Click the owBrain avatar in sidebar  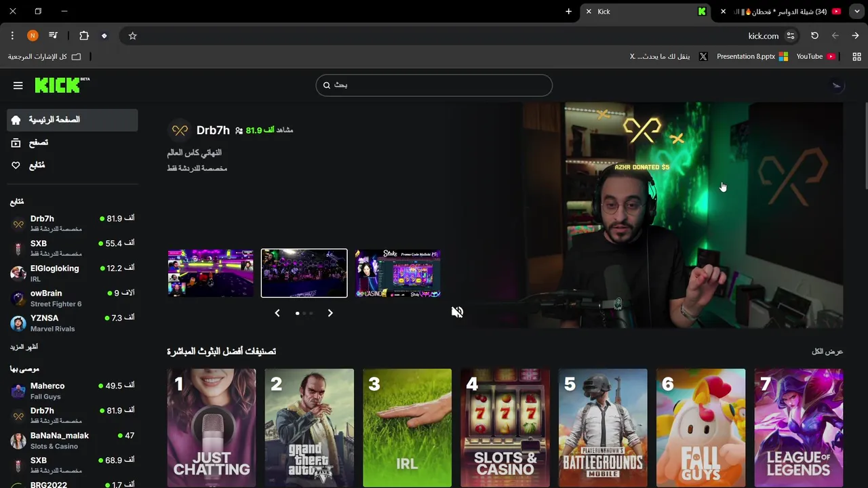point(18,298)
